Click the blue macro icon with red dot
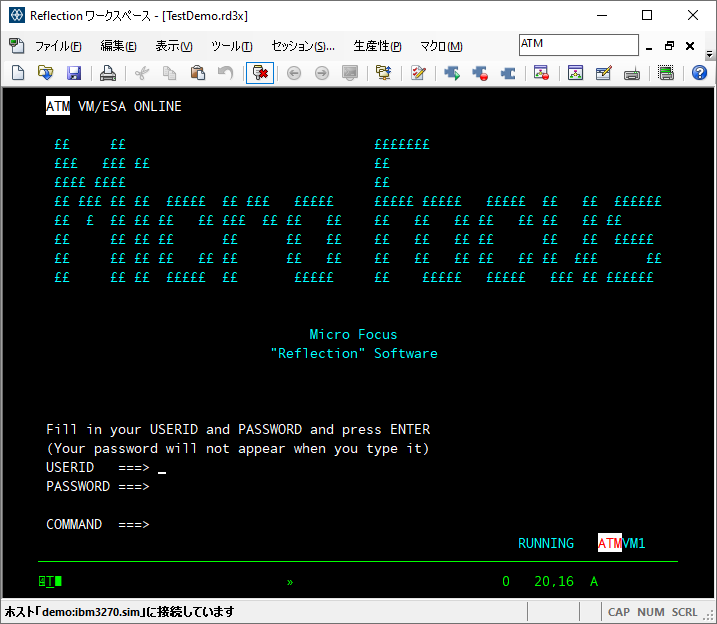Screen dimensions: 717x624 pyautogui.click(x=480, y=73)
